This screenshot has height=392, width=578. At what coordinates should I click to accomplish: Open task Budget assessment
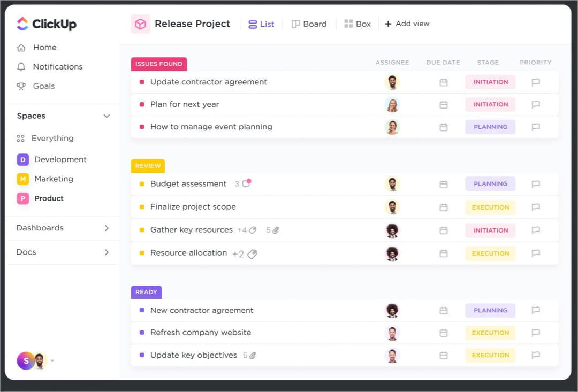188,184
